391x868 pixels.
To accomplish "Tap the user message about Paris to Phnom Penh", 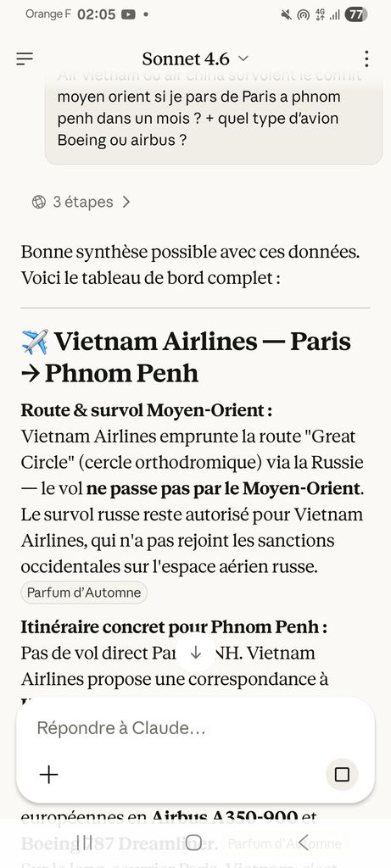I will [214, 117].
